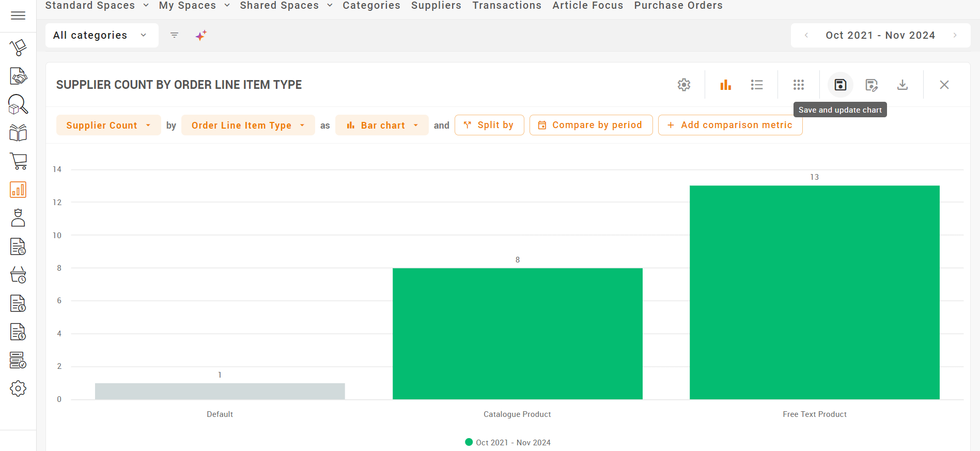
Task: Download the chart
Action: [x=903, y=85]
